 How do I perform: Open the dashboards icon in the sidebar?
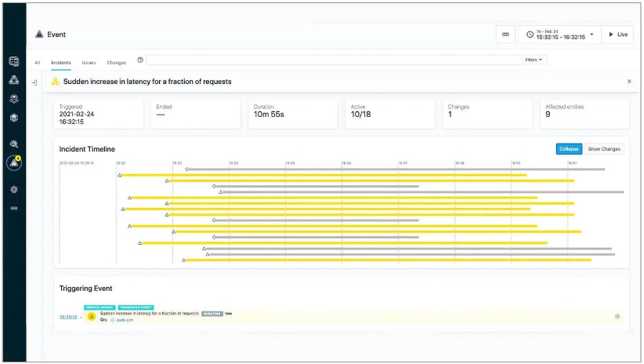tap(14, 62)
